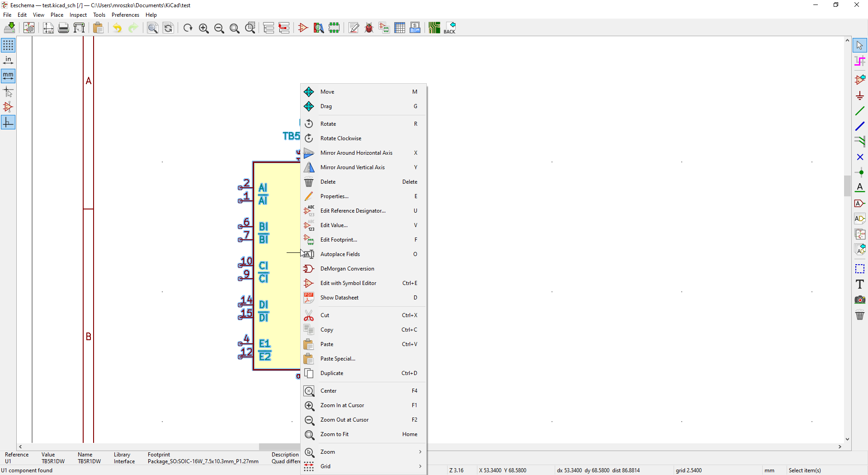
Task: Switch units to inches
Action: (x=8, y=61)
